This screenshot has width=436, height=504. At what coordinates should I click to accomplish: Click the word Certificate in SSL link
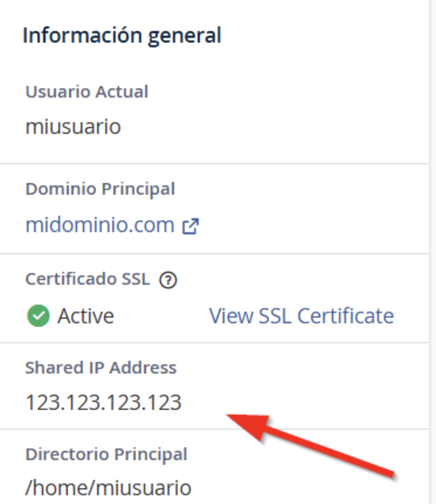click(x=346, y=316)
